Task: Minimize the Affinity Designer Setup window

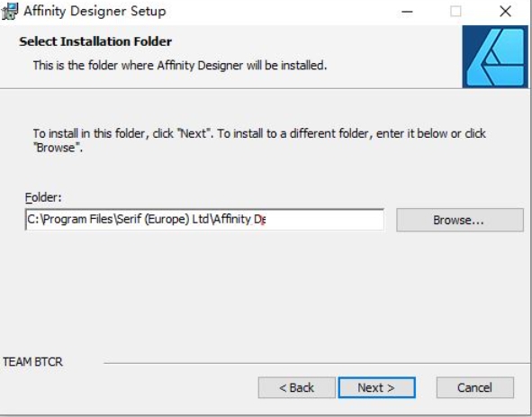Action: [x=407, y=12]
